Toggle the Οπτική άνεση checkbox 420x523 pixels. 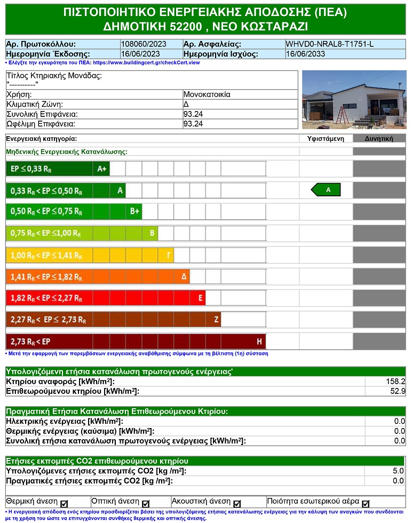pyautogui.click(x=146, y=503)
